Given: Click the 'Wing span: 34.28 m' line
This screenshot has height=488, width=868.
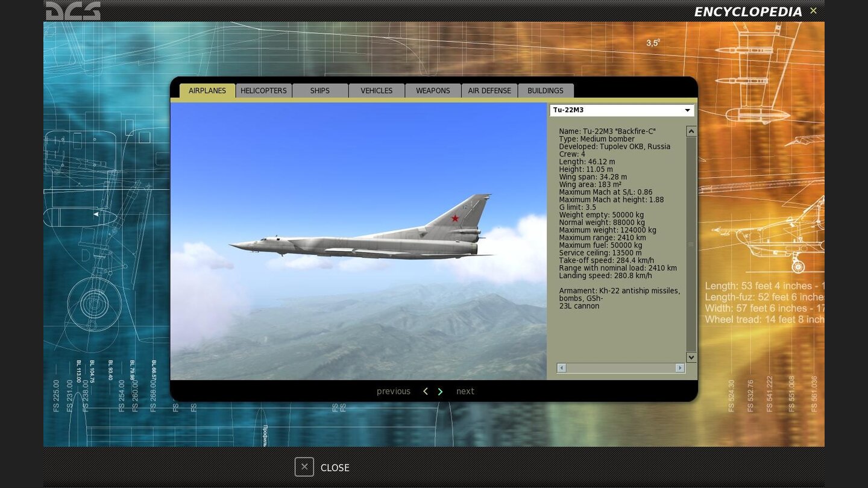Looking at the screenshot, I should coord(593,177).
